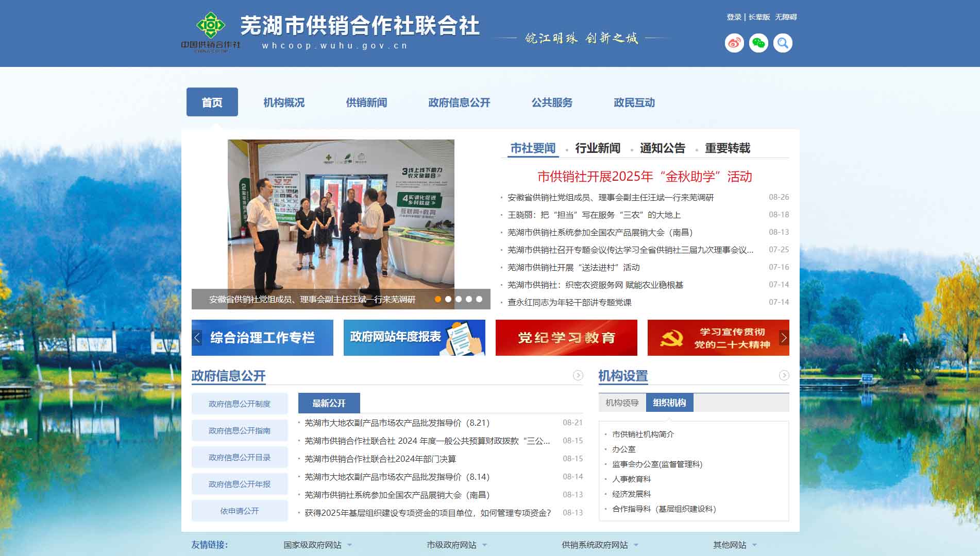
Task: Open 市供销社机构简介 link
Action: pos(643,434)
